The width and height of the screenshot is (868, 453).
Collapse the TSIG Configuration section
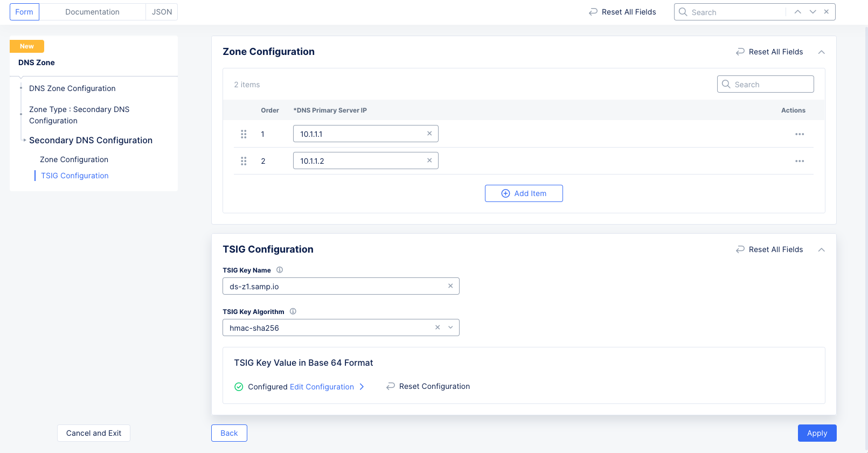click(821, 250)
